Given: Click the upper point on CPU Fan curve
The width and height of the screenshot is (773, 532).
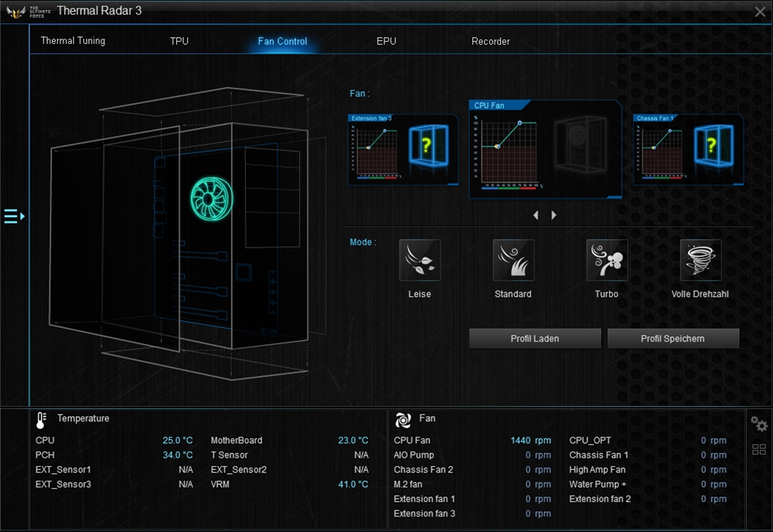Looking at the screenshot, I should (x=519, y=123).
